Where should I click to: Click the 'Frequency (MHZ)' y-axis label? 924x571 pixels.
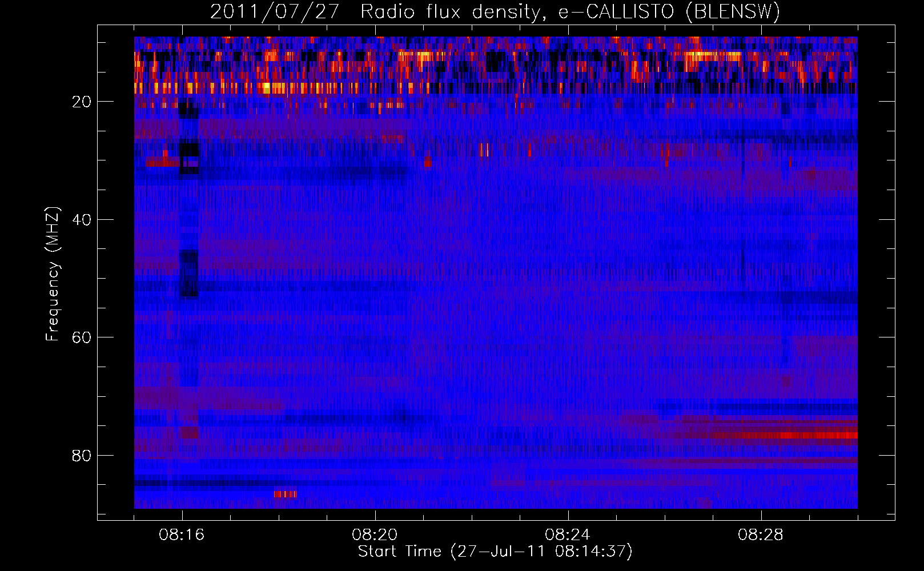(x=53, y=274)
